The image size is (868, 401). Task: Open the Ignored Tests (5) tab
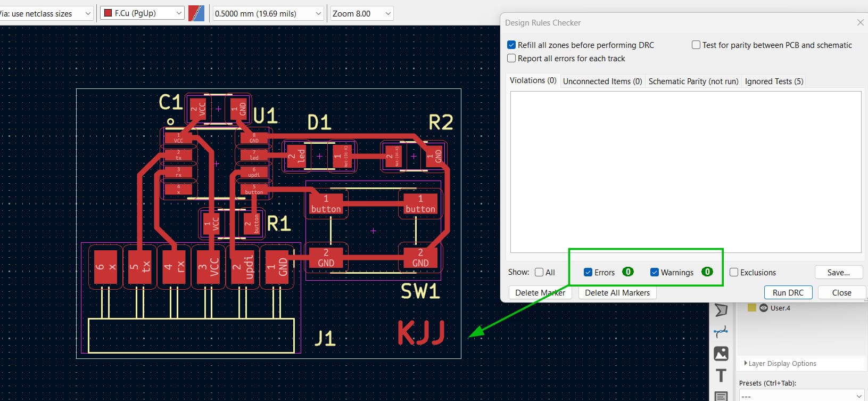[774, 81]
